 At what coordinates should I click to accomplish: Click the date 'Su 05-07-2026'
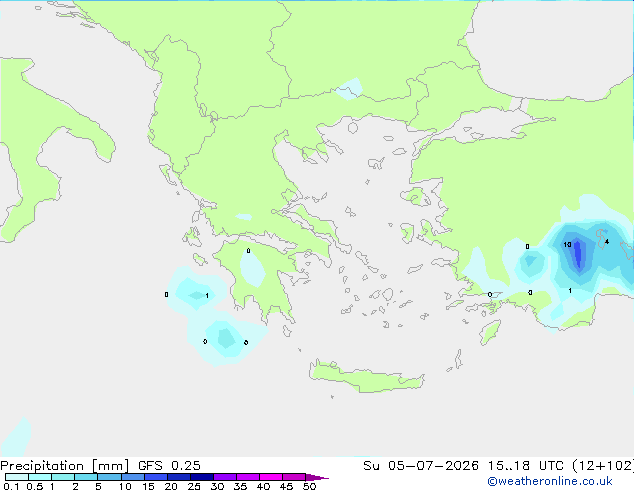(421, 465)
